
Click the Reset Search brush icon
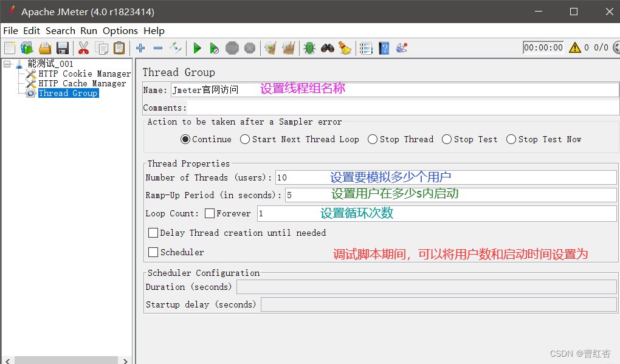tap(345, 48)
